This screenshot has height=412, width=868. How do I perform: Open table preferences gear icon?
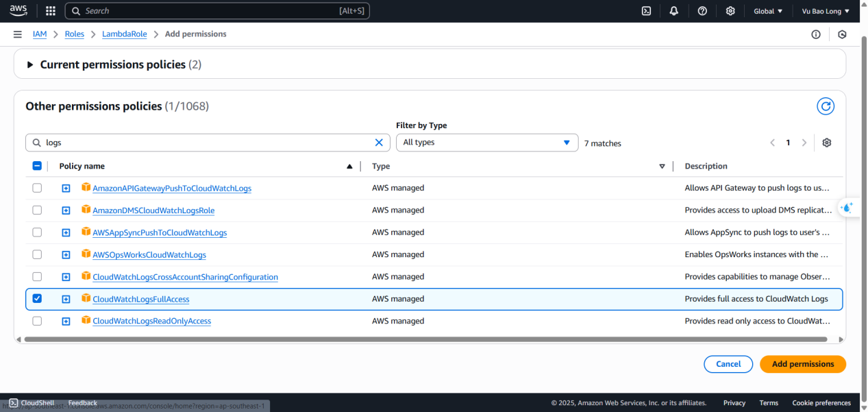click(827, 143)
